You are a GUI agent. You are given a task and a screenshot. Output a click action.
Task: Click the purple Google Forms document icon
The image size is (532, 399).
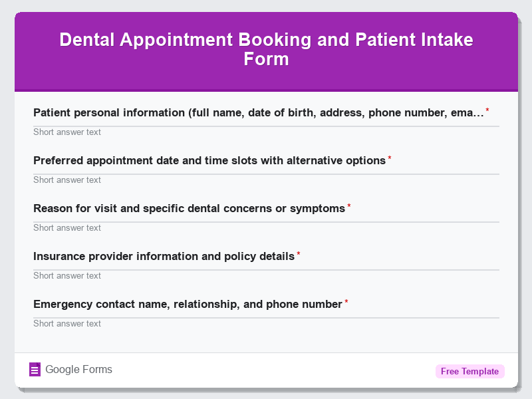click(x=35, y=369)
